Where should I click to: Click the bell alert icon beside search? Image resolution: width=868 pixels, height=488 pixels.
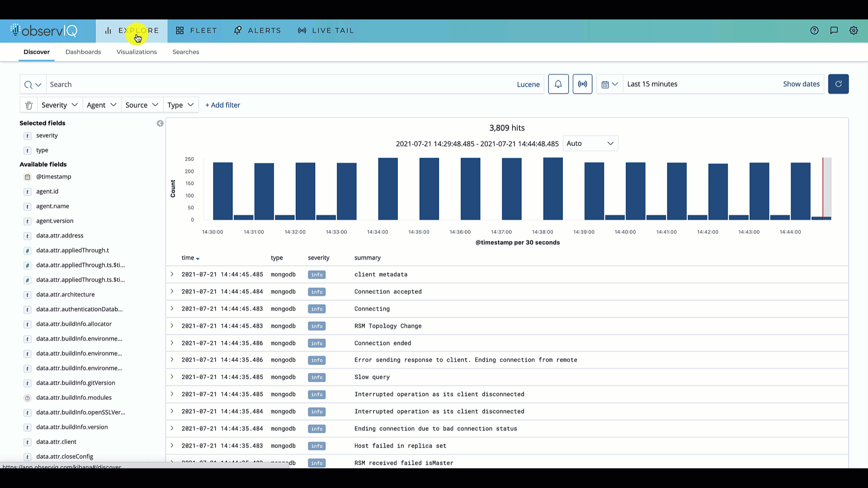[558, 84]
